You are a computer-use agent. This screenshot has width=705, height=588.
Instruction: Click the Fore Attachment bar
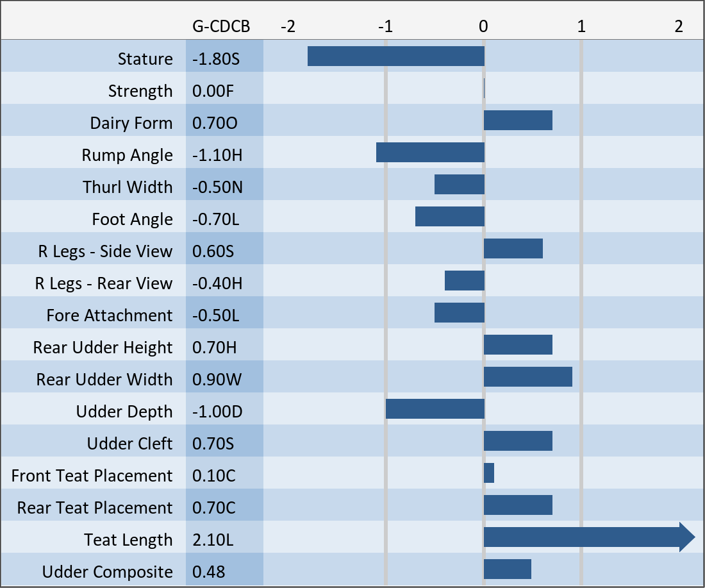pyautogui.click(x=459, y=313)
